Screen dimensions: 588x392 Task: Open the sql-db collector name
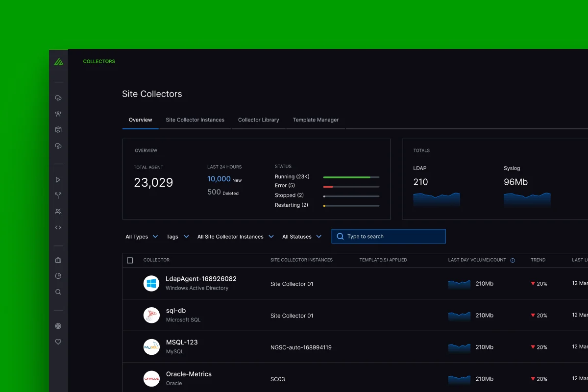pyautogui.click(x=175, y=311)
